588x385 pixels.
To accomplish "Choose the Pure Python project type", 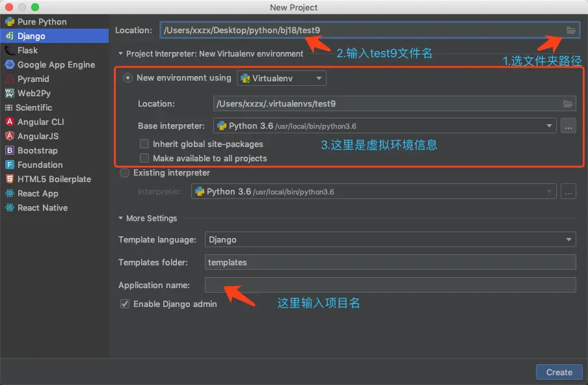I will 55,21.
